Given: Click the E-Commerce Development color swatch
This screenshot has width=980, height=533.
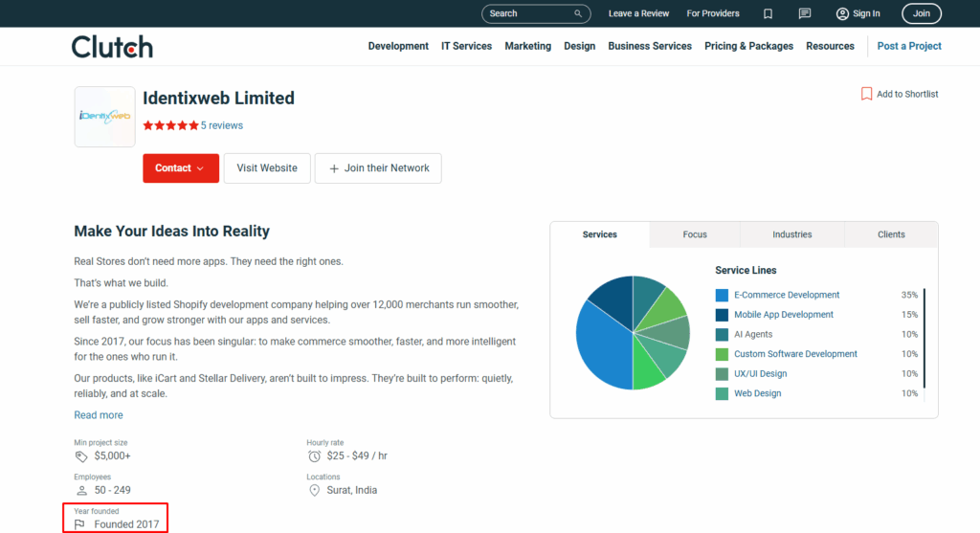Looking at the screenshot, I should 722,296.
